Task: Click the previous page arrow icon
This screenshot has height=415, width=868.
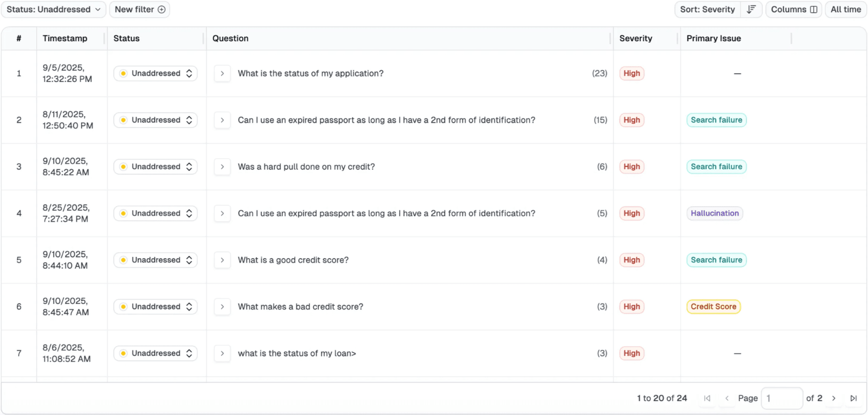Action: coord(727,398)
